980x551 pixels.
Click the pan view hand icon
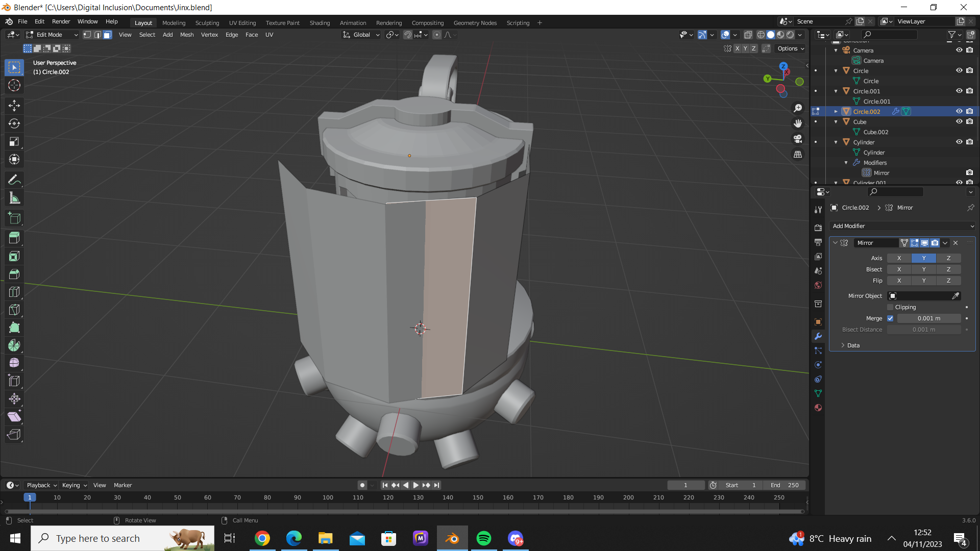[x=798, y=123]
